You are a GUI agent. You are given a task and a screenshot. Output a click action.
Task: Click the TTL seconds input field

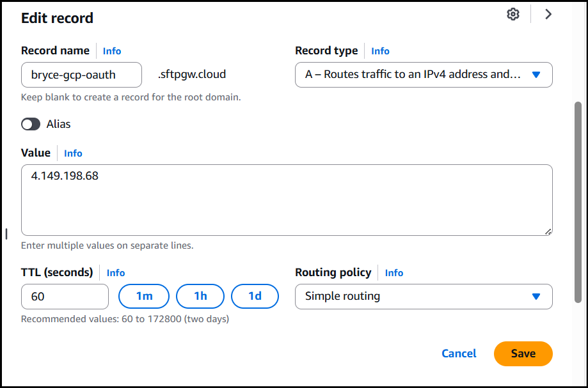pos(65,297)
